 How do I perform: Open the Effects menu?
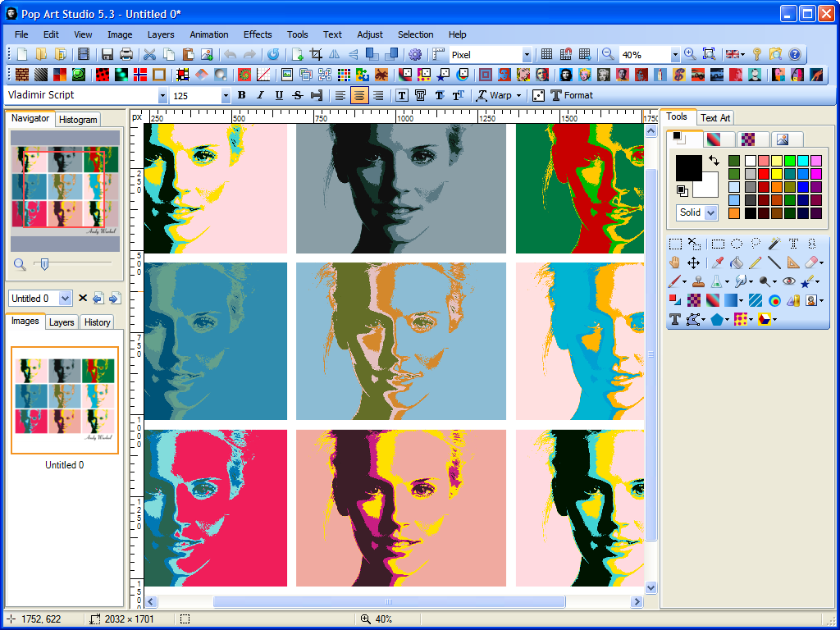[x=258, y=34]
